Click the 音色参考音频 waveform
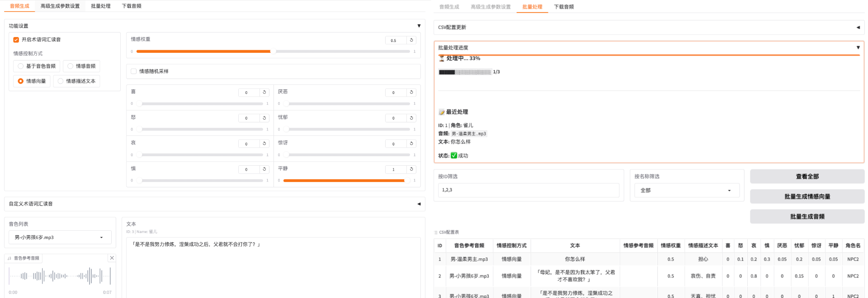The image size is (868, 298). coord(60,275)
